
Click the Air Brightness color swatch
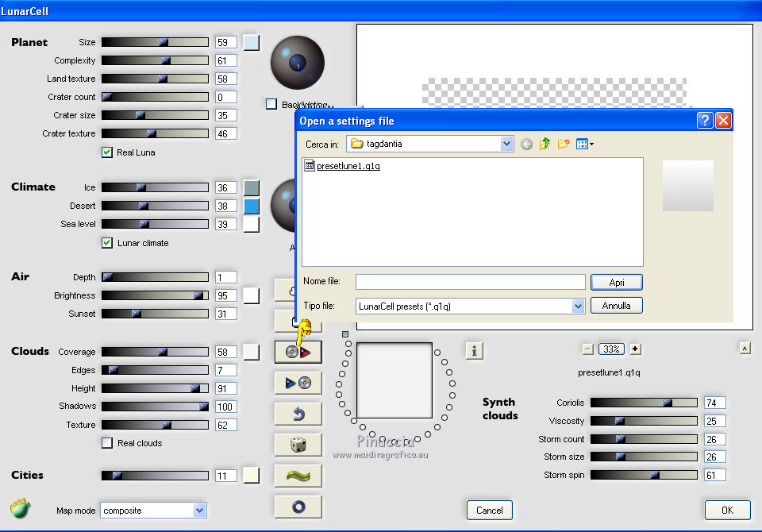pos(252,295)
